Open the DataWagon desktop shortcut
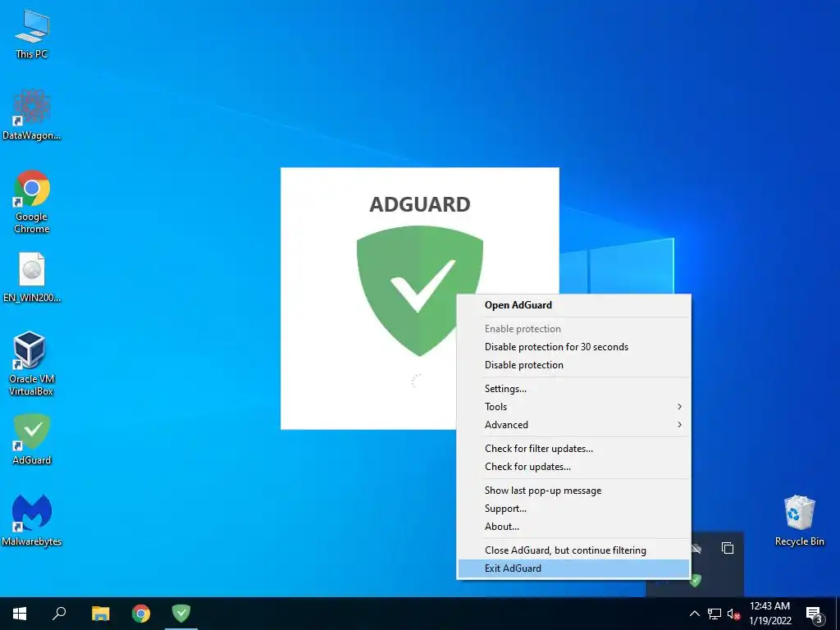 (32, 114)
